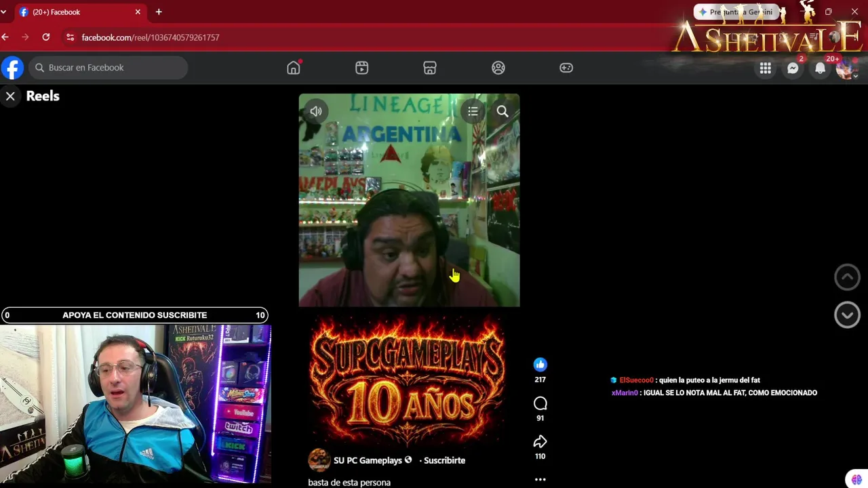Open the Marketplace storefront icon
Viewport: 868px width, 488px height.
(x=430, y=68)
